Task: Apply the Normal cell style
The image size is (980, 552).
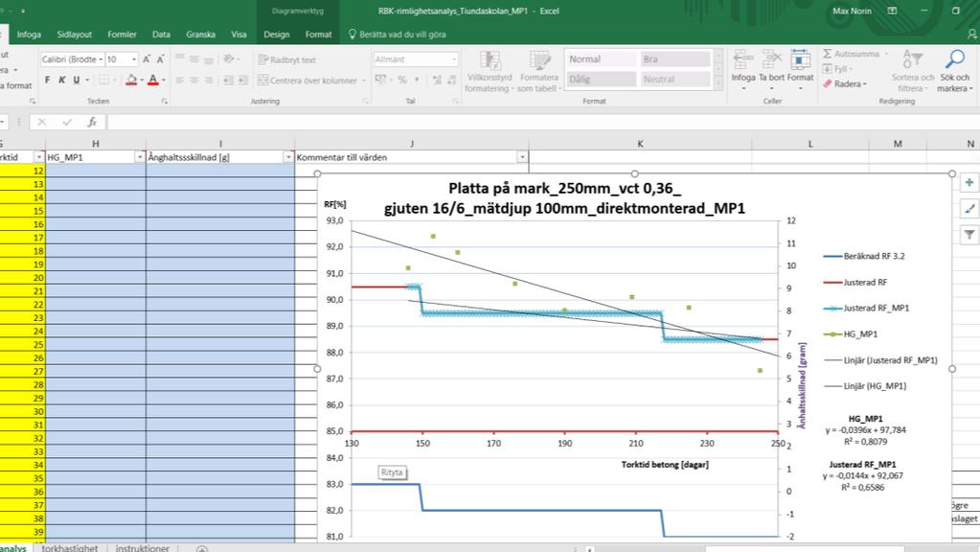Action: click(601, 58)
